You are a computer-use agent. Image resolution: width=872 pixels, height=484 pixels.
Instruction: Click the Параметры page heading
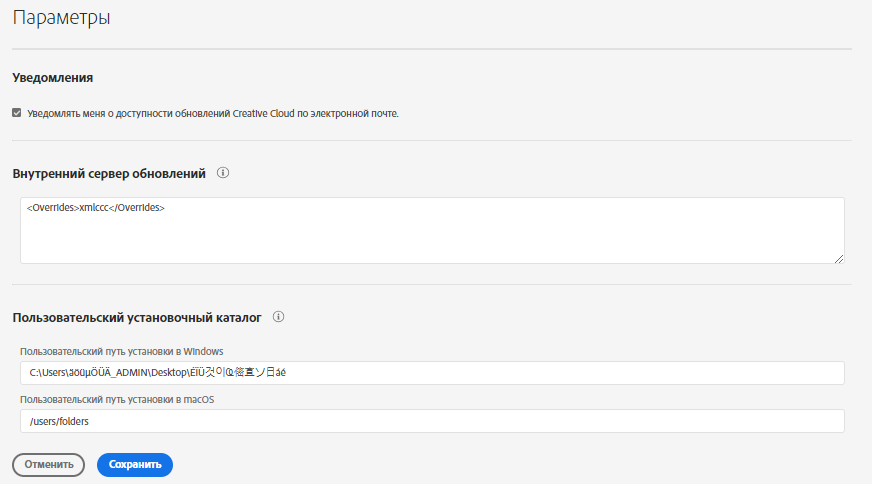[x=61, y=18]
